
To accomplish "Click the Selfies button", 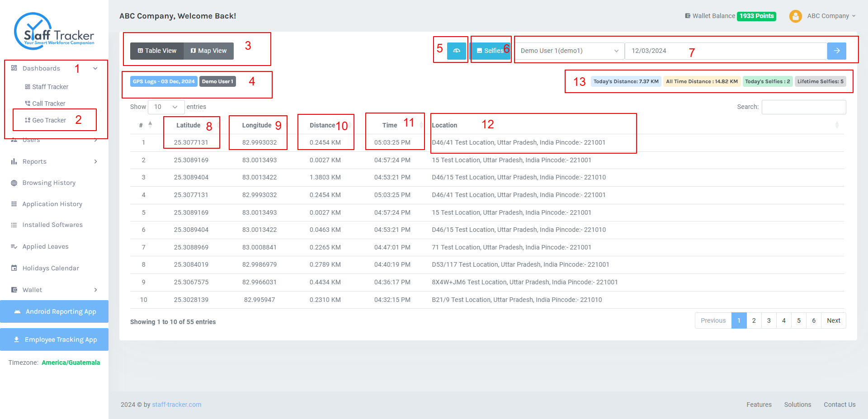I will pos(490,51).
